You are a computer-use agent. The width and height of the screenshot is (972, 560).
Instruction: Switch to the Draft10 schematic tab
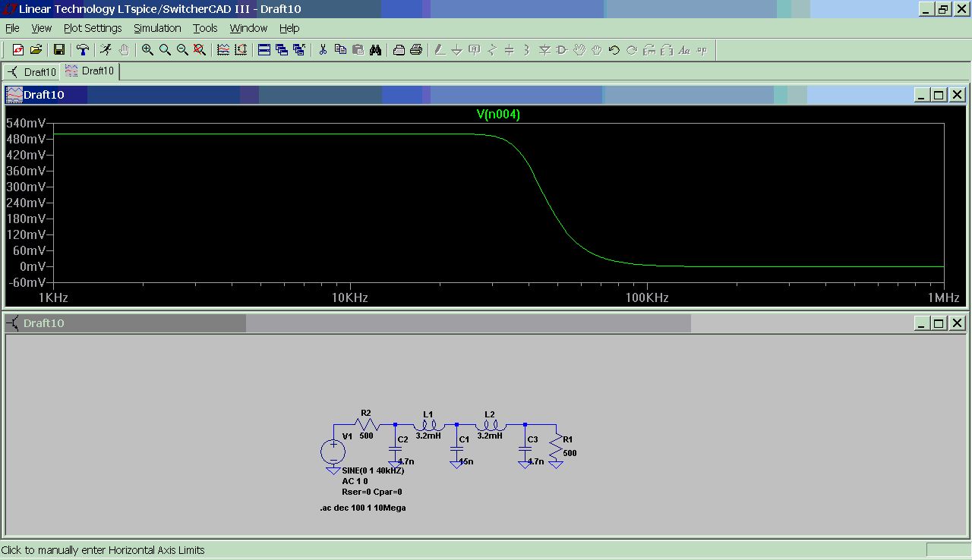click(x=32, y=72)
